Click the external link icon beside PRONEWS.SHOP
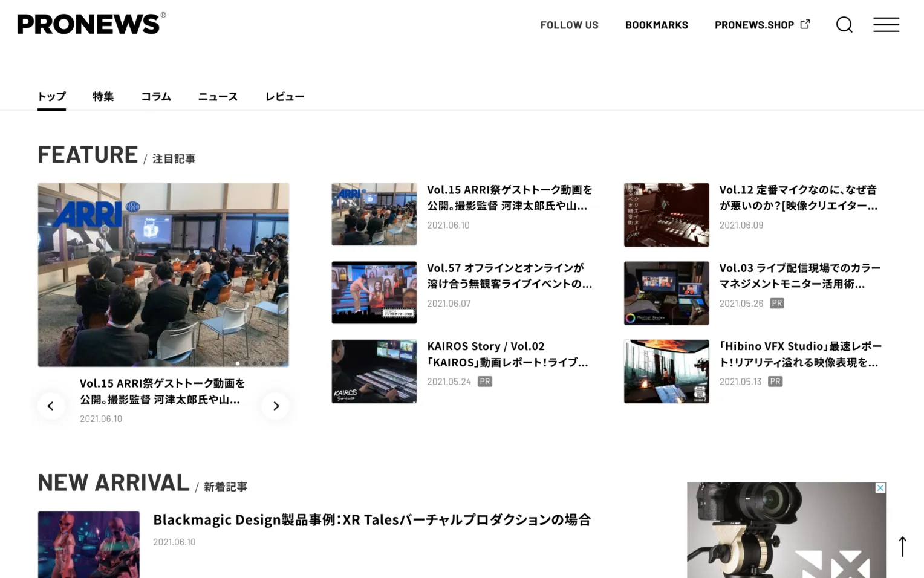 805,24
